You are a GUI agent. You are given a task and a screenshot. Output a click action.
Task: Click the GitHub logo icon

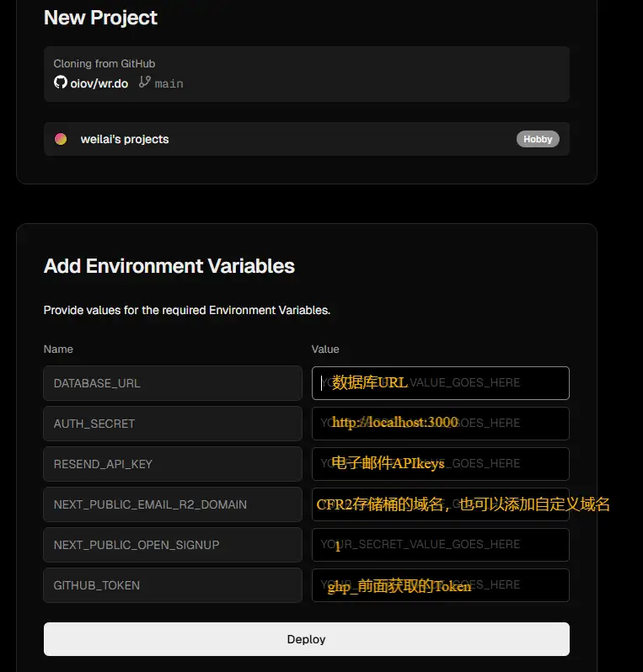(x=60, y=83)
